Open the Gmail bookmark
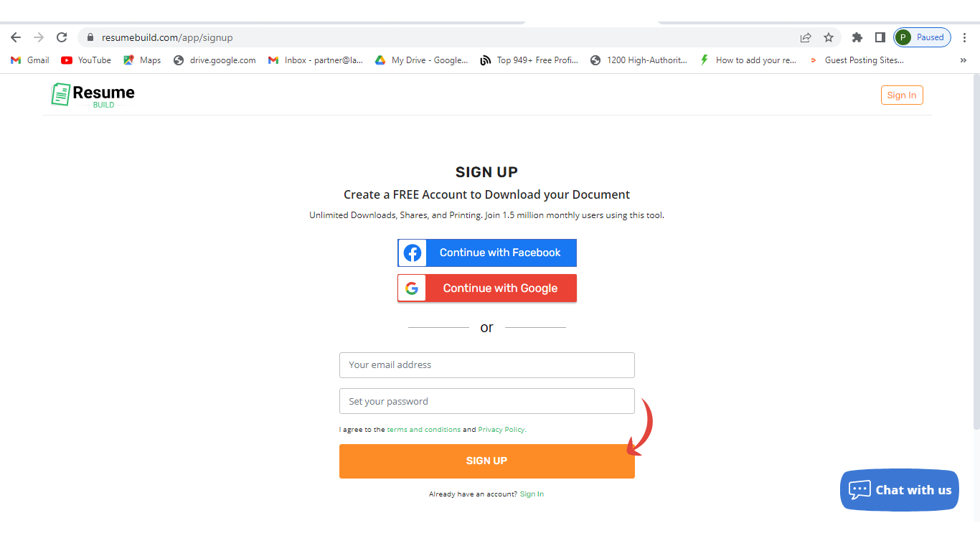The height and width of the screenshot is (551, 980). pyautogui.click(x=30, y=60)
